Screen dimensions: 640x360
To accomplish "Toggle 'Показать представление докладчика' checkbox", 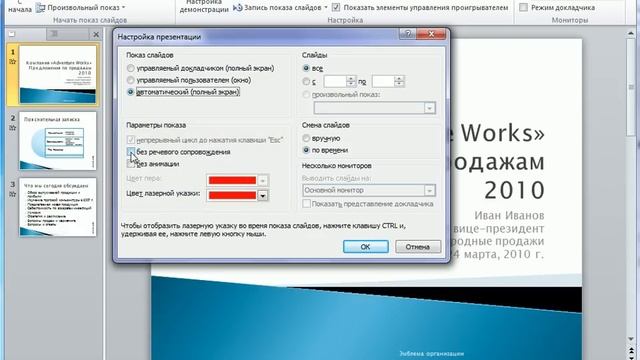I will click(306, 204).
